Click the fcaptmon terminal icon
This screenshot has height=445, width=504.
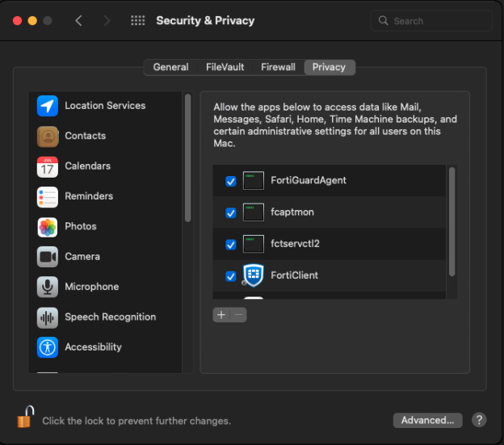pyautogui.click(x=254, y=212)
